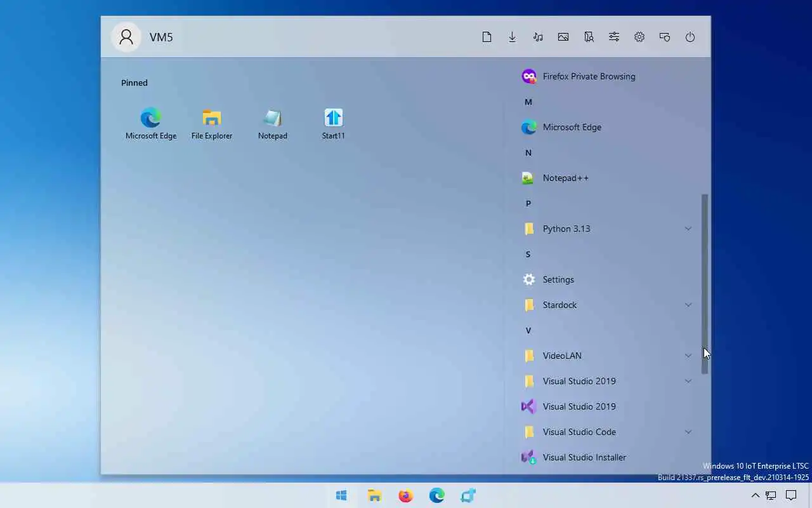This screenshot has height=508, width=812.
Task: Launch pinned Notepad tile
Action: pos(273,124)
